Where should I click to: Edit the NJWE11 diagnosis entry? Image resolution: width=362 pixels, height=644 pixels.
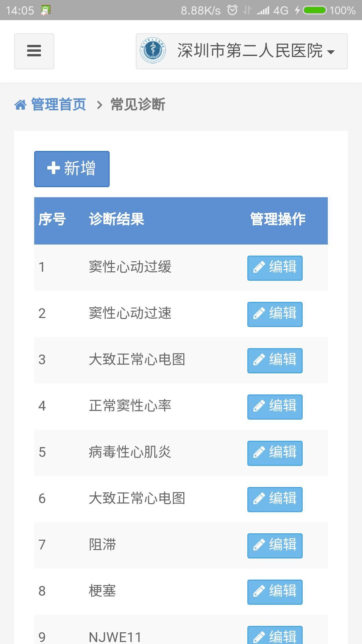click(275, 636)
